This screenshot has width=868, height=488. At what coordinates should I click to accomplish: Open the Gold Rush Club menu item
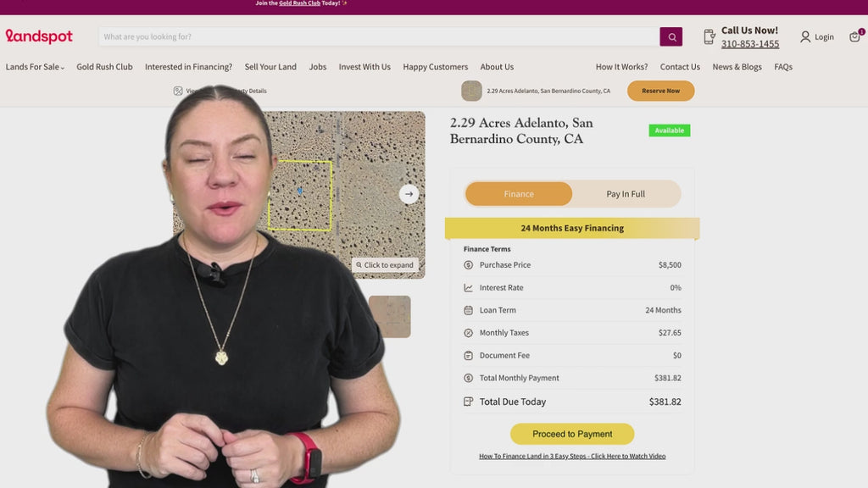104,67
